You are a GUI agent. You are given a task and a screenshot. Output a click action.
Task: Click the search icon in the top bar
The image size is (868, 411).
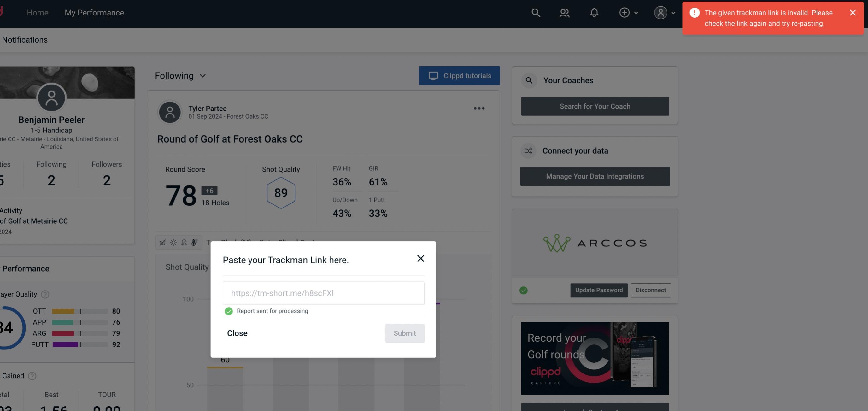pos(535,12)
